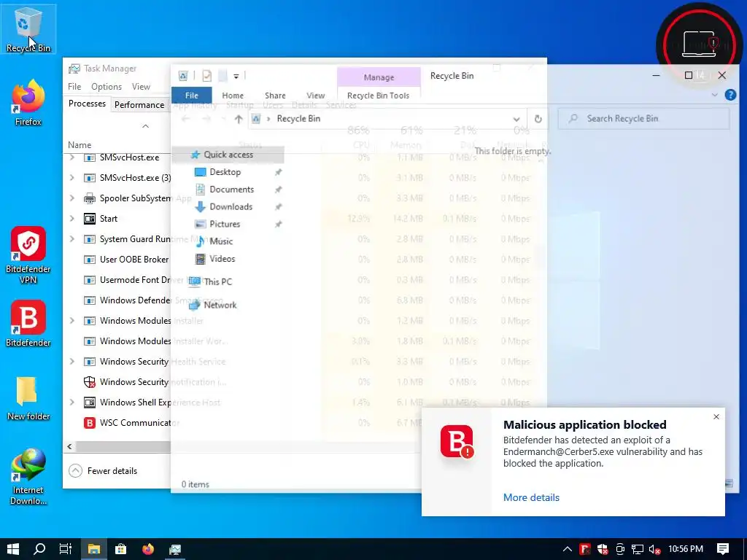Switch to Task Manager via taskbar icon
Image resolution: width=747 pixels, height=560 pixels.
coord(175,549)
